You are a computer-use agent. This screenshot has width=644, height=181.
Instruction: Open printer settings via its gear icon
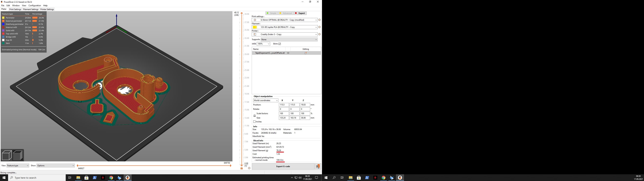click(319, 34)
